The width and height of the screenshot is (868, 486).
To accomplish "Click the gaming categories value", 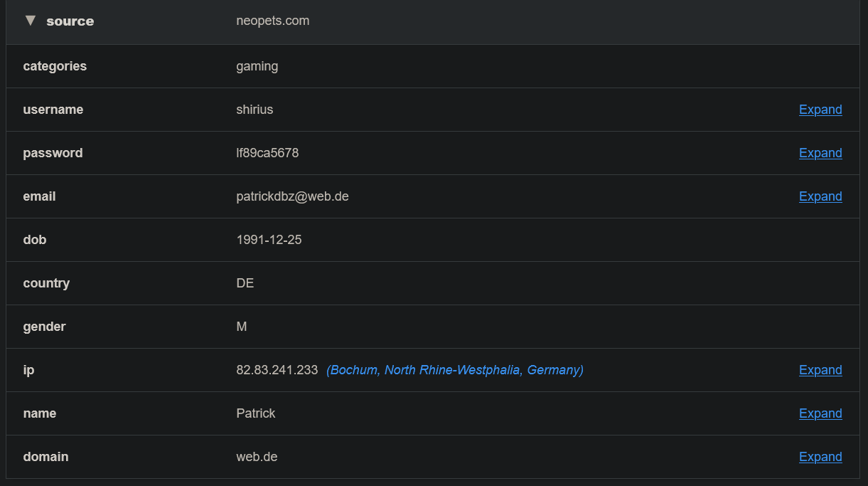I will [x=257, y=66].
